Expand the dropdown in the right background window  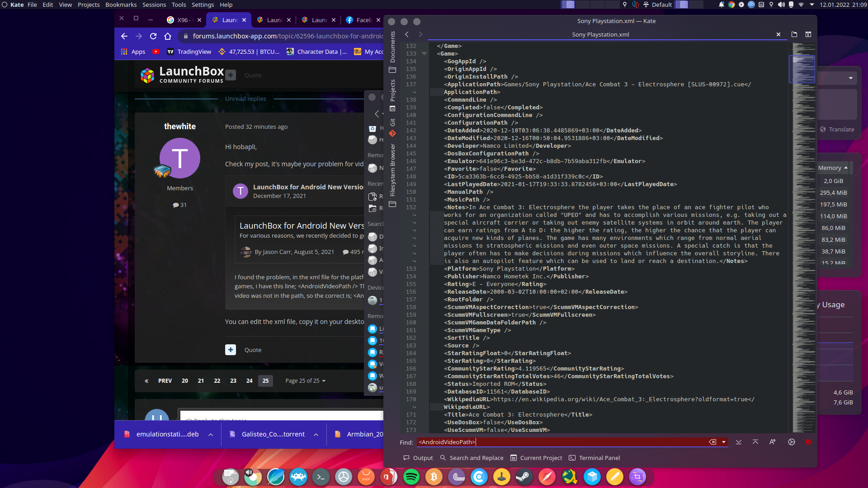[851, 78]
